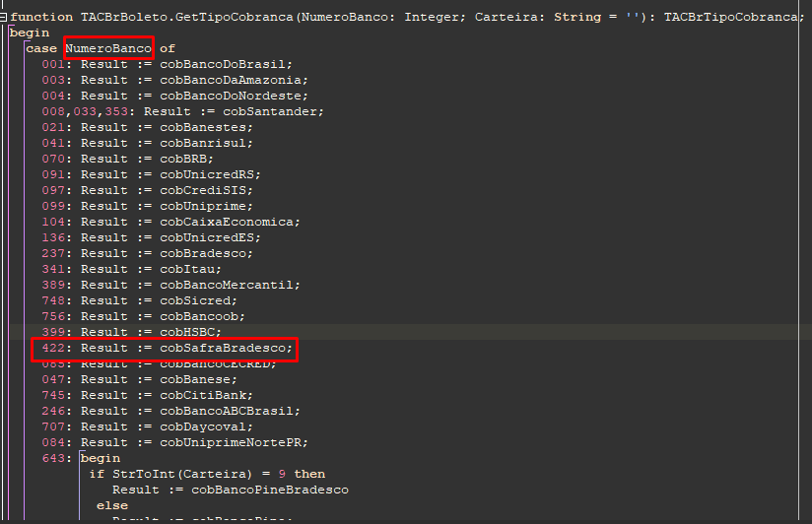Click cobUnicredRS on line 091

click(207, 174)
